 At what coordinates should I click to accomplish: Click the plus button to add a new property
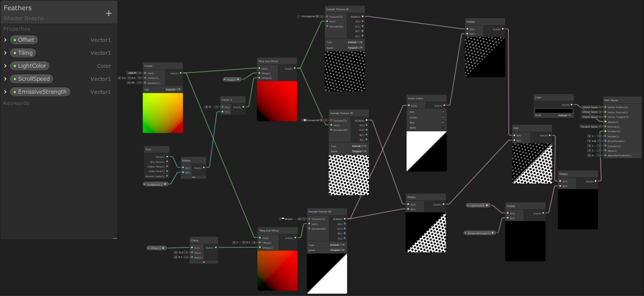(x=109, y=13)
